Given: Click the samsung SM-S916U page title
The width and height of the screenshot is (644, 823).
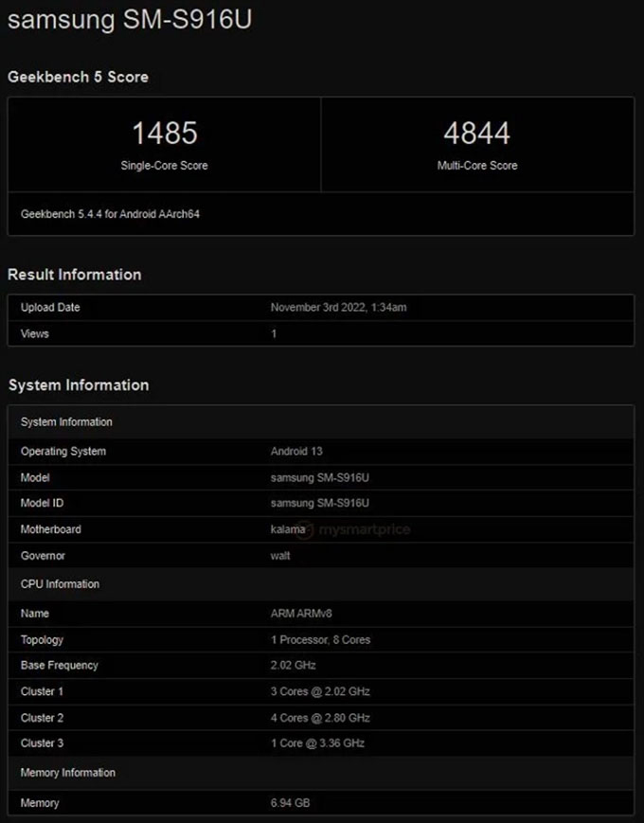Looking at the screenshot, I should point(130,20).
